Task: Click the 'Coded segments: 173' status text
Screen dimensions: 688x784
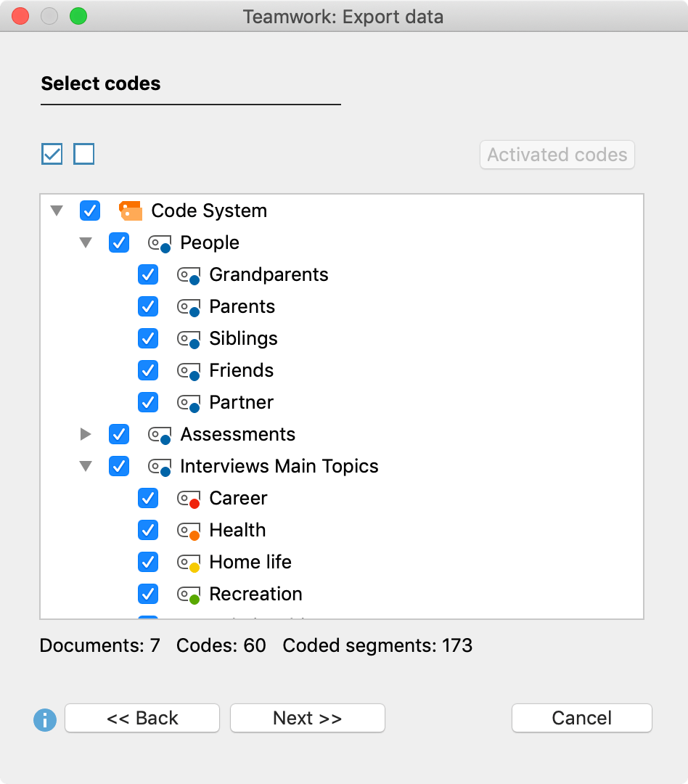Action: [x=377, y=645]
